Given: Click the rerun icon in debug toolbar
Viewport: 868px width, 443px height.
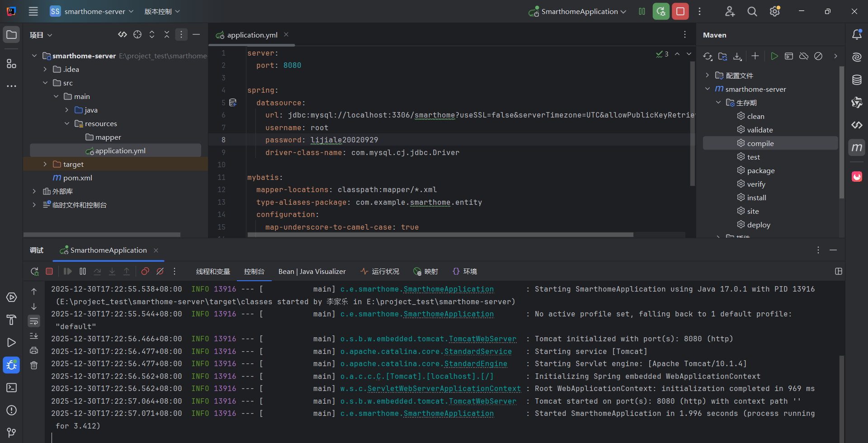Looking at the screenshot, I should (x=34, y=271).
